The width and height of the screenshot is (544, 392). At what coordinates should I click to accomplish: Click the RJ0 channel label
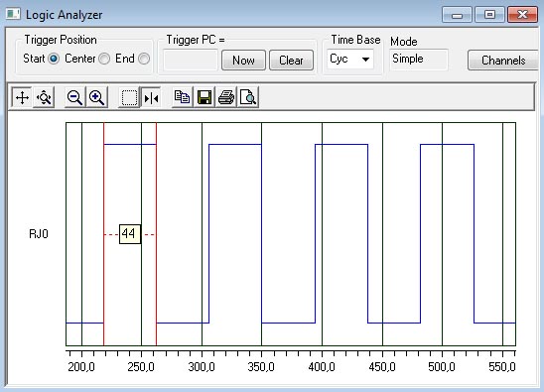point(39,234)
